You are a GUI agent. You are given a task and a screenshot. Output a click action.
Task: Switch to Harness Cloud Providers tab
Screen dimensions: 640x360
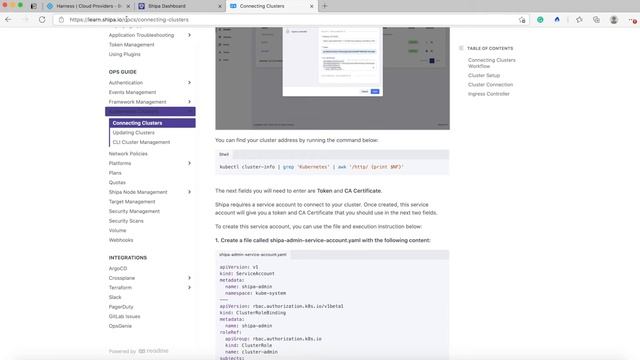88,6
